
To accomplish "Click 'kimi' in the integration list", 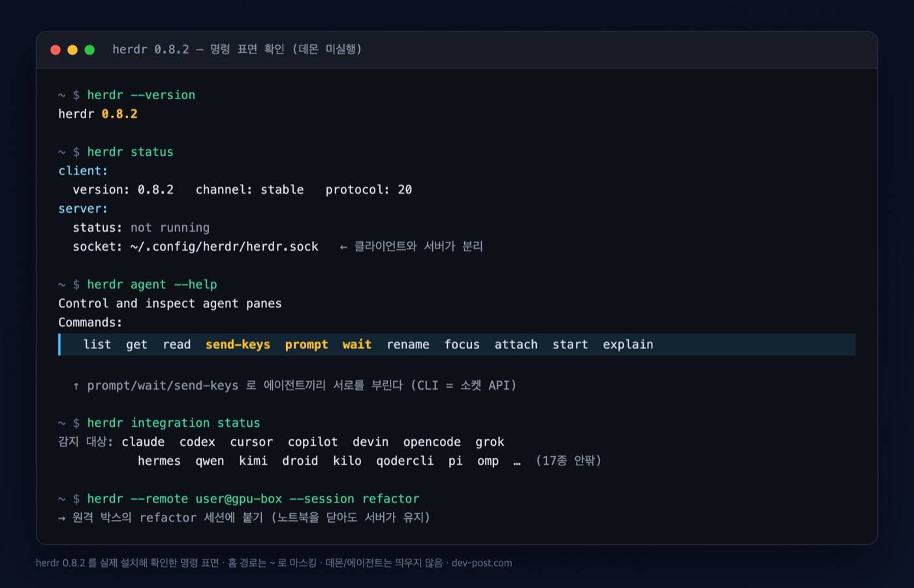I will [253, 461].
